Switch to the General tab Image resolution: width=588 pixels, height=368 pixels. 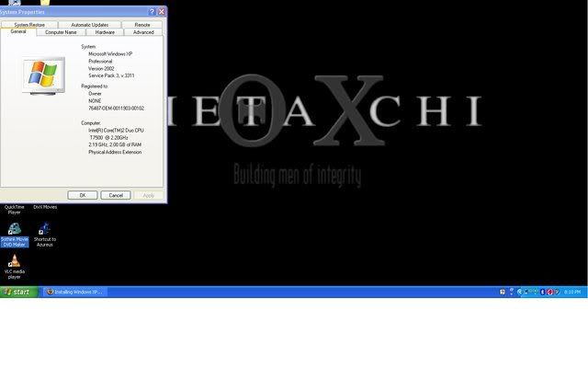pyautogui.click(x=18, y=32)
